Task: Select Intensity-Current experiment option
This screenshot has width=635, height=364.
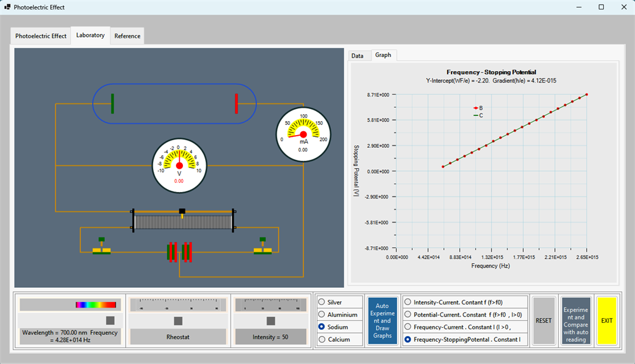Action: [x=465, y=302]
